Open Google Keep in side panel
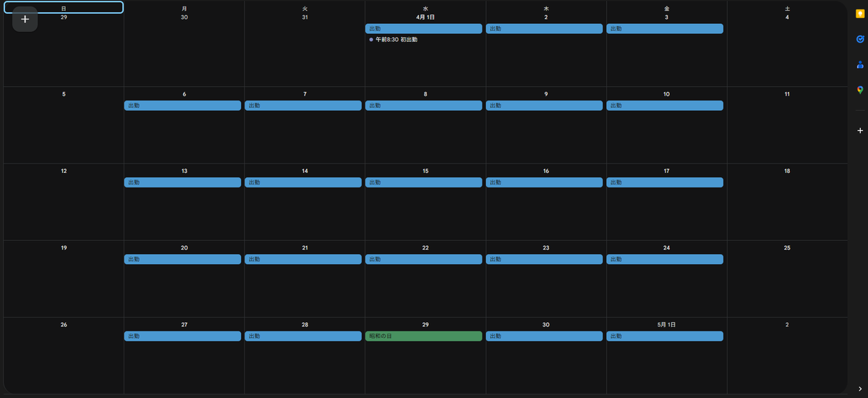The width and height of the screenshot is (868, 398). tap(860, 12)
